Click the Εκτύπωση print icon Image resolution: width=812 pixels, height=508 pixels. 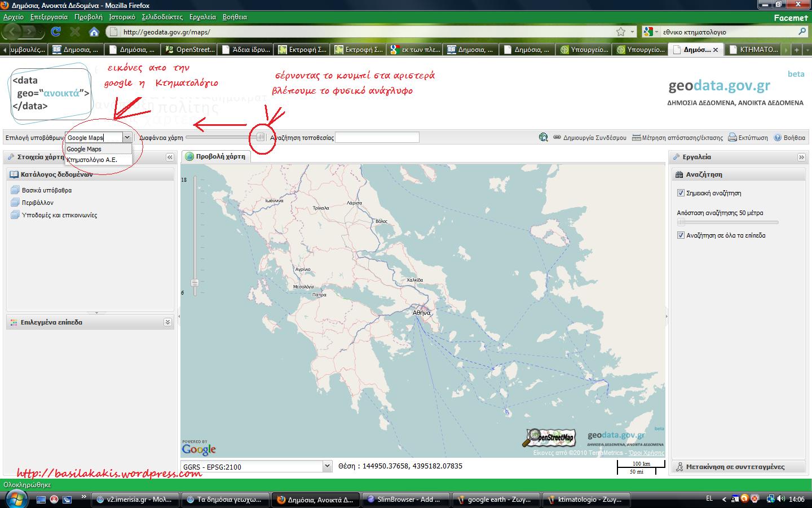pyautogui.click(x=748, y=137)
